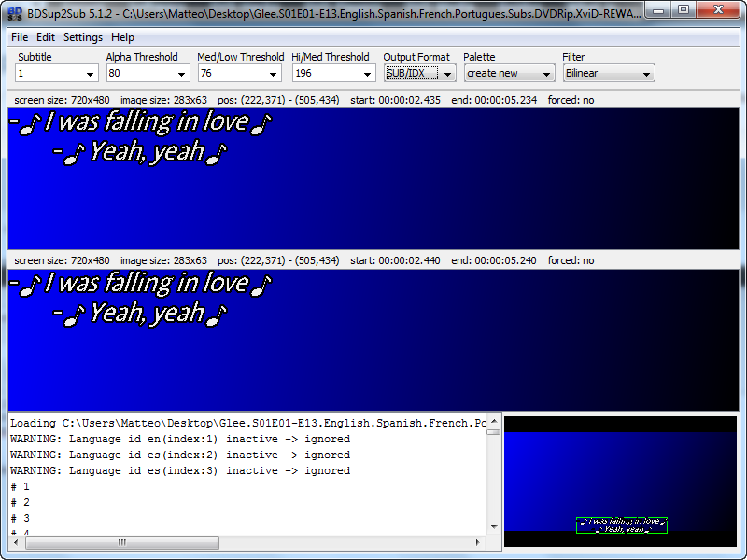Viewport: 747px width, 560px height.
Task: Open the Help menu
Action: (x=122, y=37)
